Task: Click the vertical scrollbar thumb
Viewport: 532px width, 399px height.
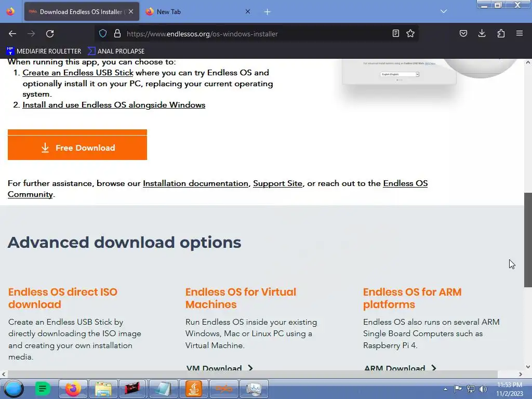Action: [528, 240]
